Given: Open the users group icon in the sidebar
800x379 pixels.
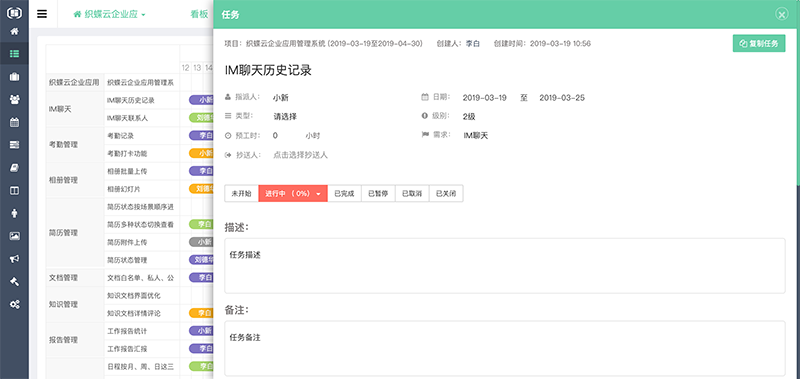Looking at the screenshot, I should [14, 99].
